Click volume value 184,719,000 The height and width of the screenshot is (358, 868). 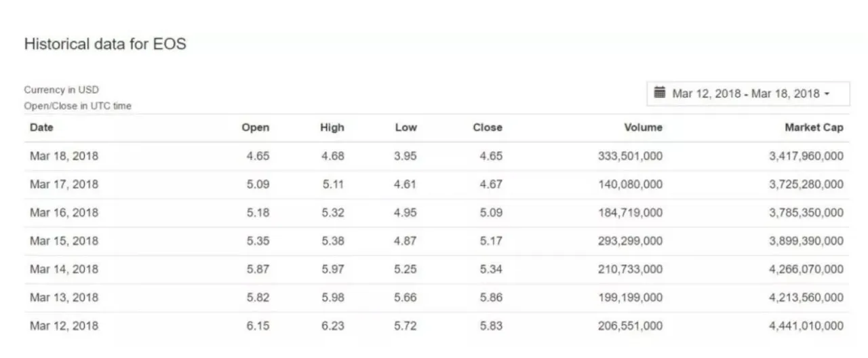coord(631,213)
